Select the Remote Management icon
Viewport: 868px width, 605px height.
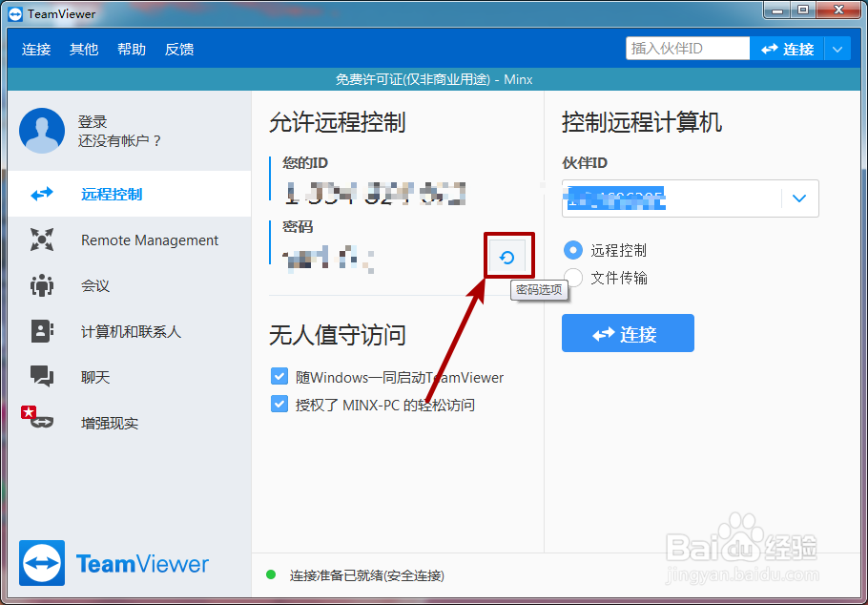pyautogui.click(x=42, y=240)
